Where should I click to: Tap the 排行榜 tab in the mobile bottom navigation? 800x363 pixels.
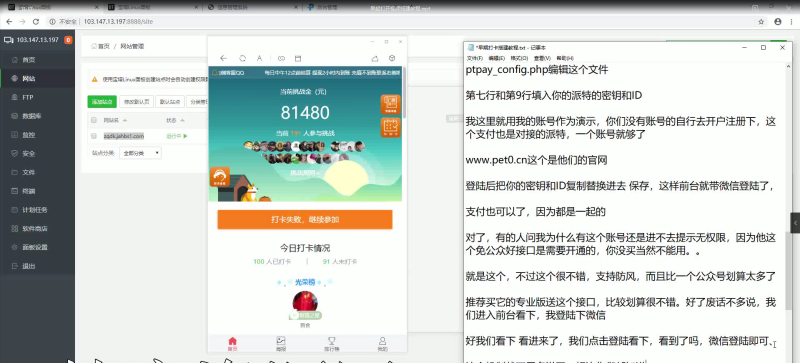(332, 344)
